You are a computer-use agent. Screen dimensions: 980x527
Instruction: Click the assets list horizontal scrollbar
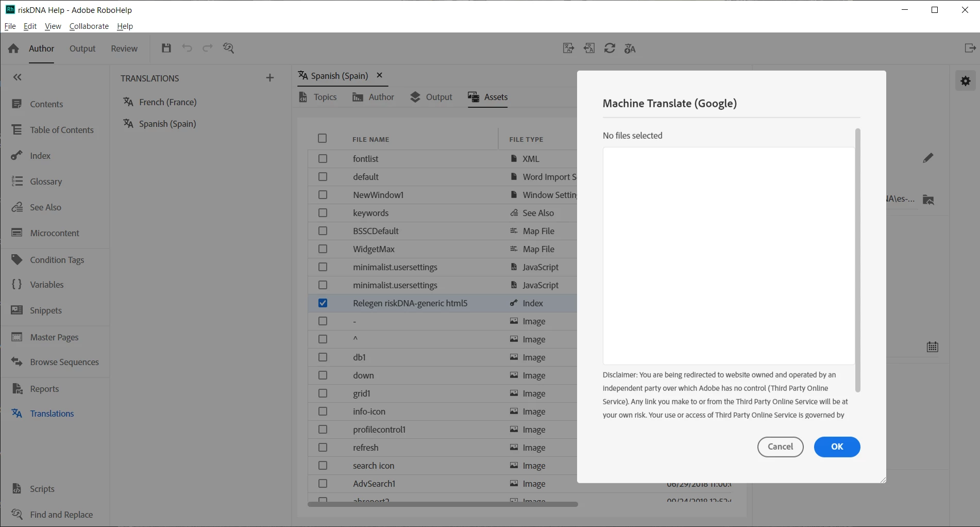443,504
